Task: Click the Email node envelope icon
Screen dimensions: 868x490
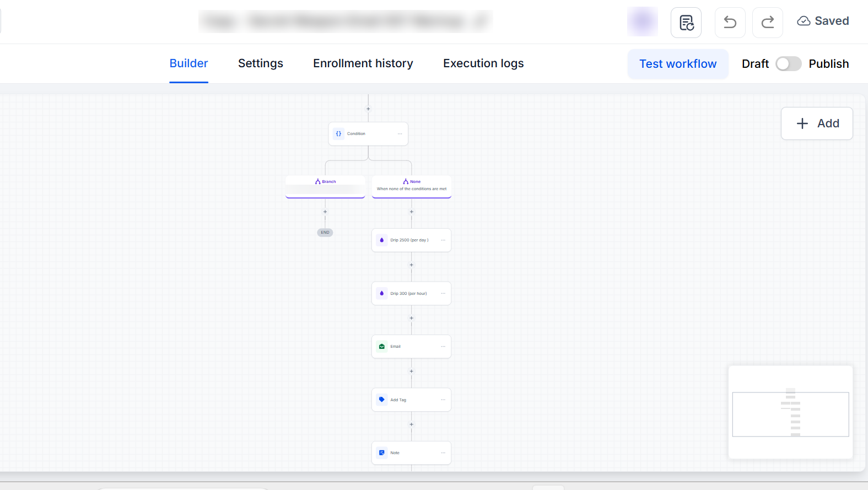Action: coord(382,347)
